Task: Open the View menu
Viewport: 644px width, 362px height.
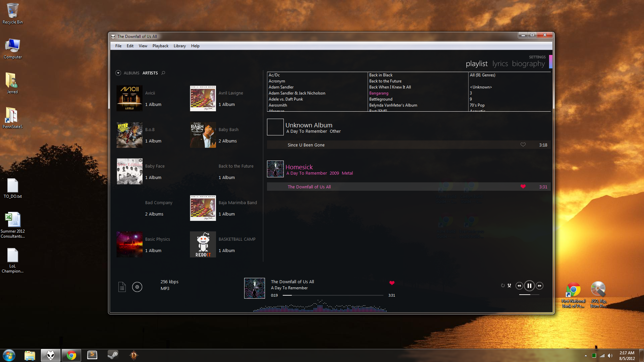Action: click(x=143, y=46)
